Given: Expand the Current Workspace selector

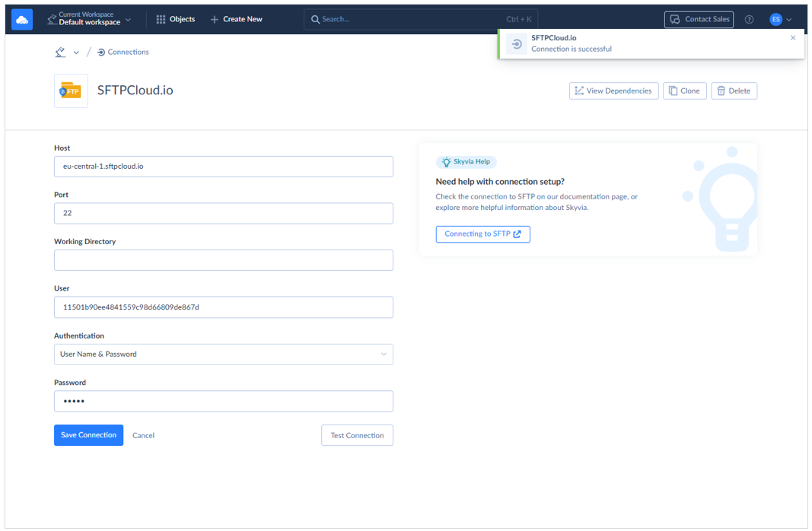Looking at the screenshot, I should click(89, 20).
